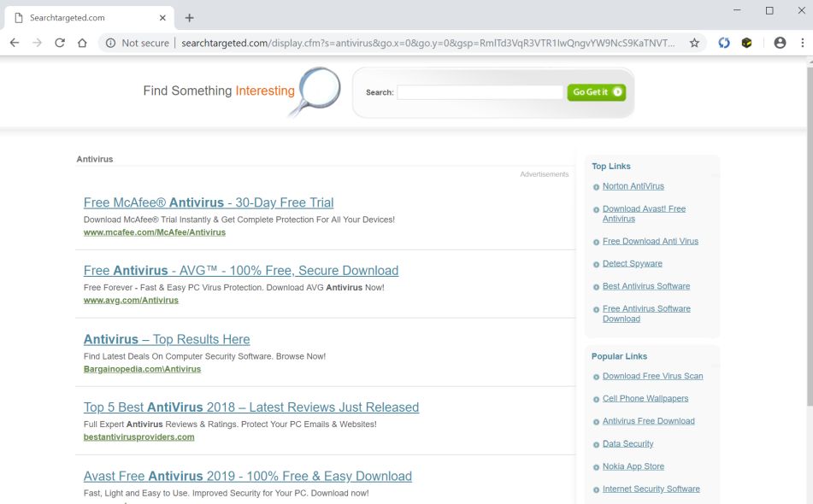The height and width of the screenshot is (504, 813).
Task: Click the bullet icon beside Data Security
Action: point(596,444)
